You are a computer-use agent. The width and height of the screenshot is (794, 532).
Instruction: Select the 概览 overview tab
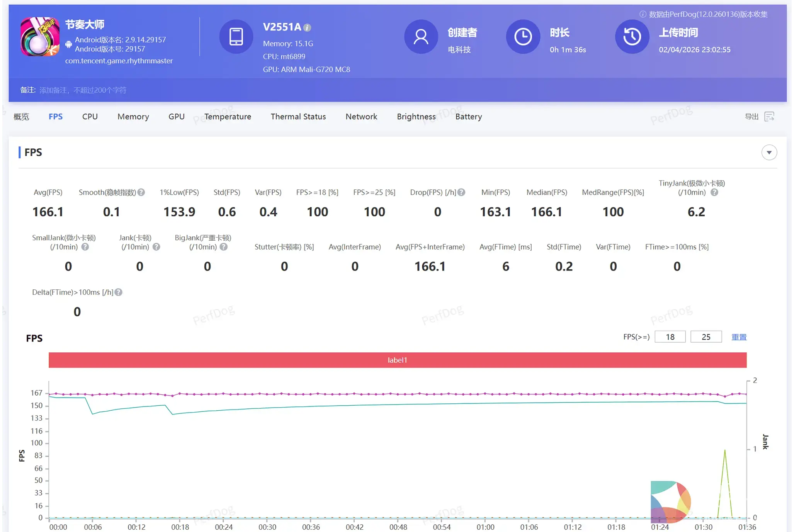tap(21, 116)
